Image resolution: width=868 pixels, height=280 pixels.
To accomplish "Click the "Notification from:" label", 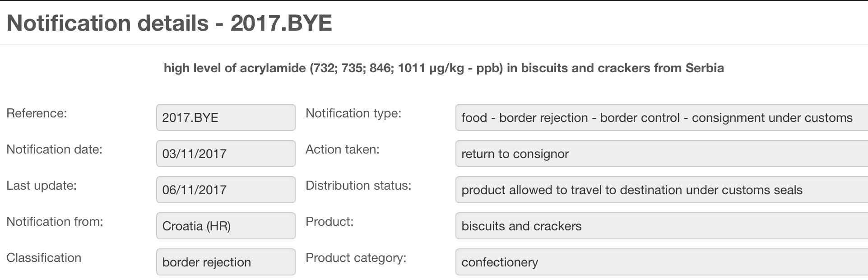I will coord(55,222).
